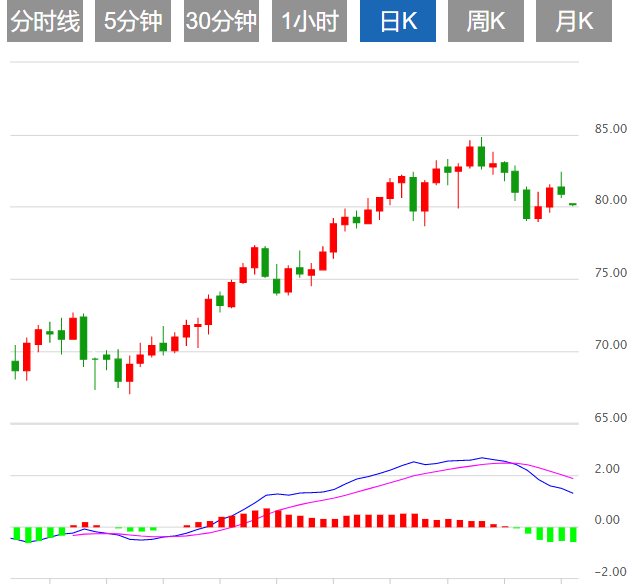The height and width of the screenshot is (584, 632).
Task: Switch to the 分时线 tab
Action: tap(44, 21)
